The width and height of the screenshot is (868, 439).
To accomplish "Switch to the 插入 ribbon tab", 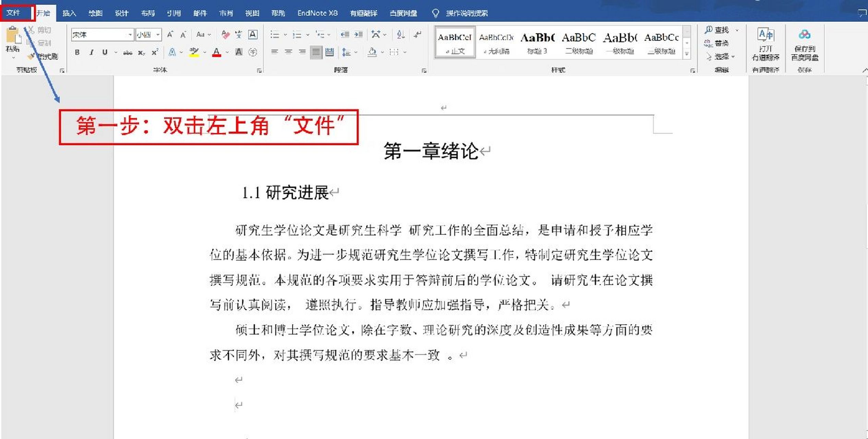I will click(69, 13).
